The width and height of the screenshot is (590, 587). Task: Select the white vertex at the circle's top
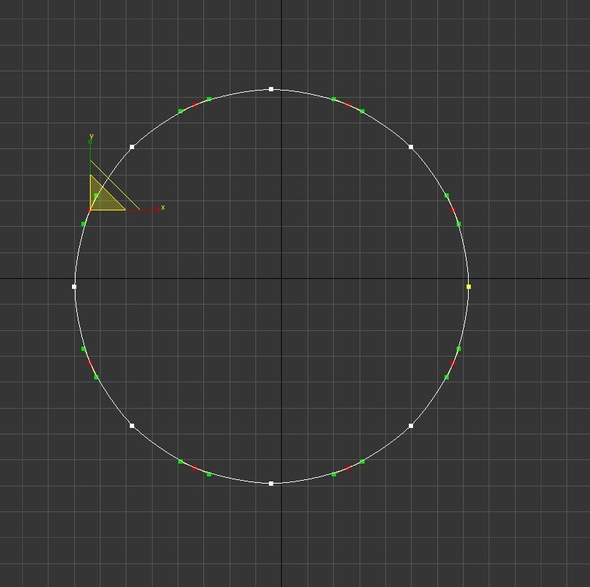coord(271,89)
